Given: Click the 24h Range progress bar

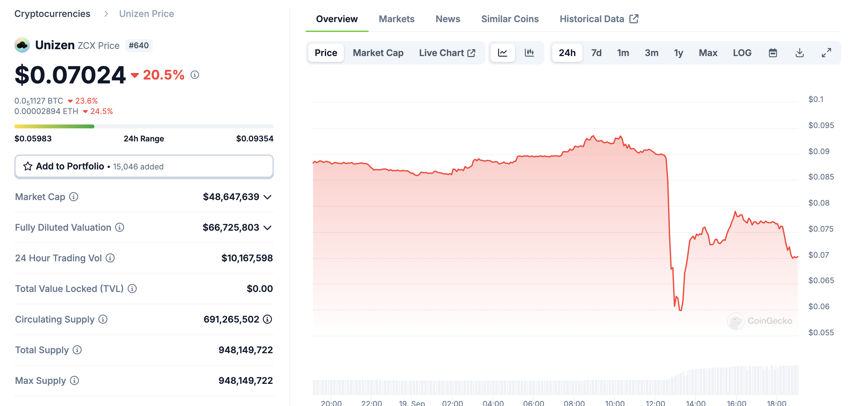Looking at the screenshot, I should [x=144, y=126].
